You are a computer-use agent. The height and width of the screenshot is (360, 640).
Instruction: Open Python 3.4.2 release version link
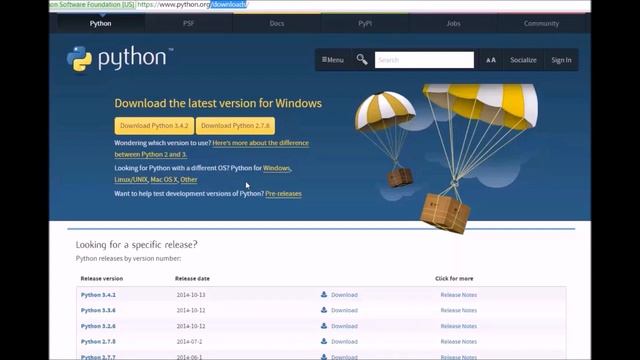click(x=98, y=295)
